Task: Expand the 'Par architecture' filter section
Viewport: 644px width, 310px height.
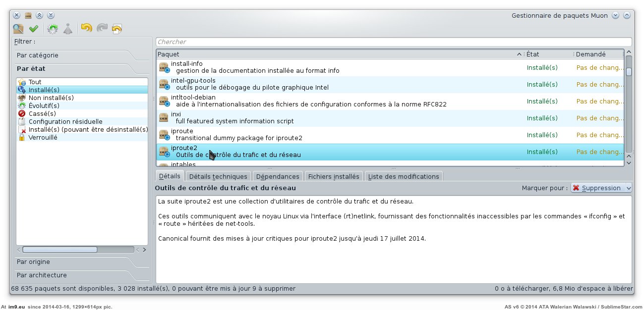Action: pos(42,275)
